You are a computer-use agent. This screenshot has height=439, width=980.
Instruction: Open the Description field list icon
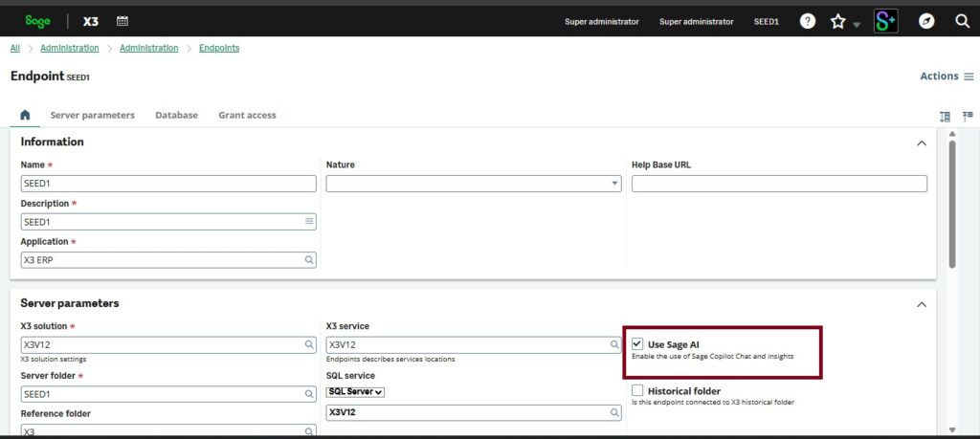[309, 222]
